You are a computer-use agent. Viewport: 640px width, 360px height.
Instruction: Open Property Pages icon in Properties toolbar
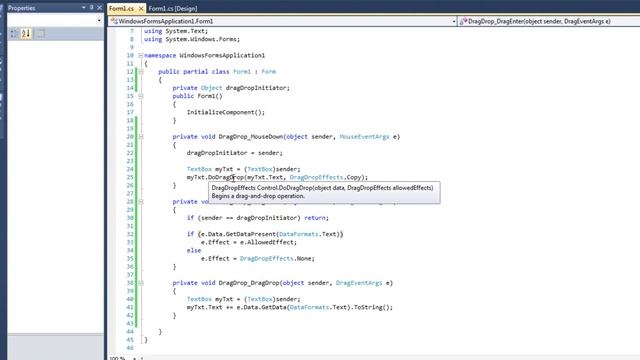coord(41,34)
